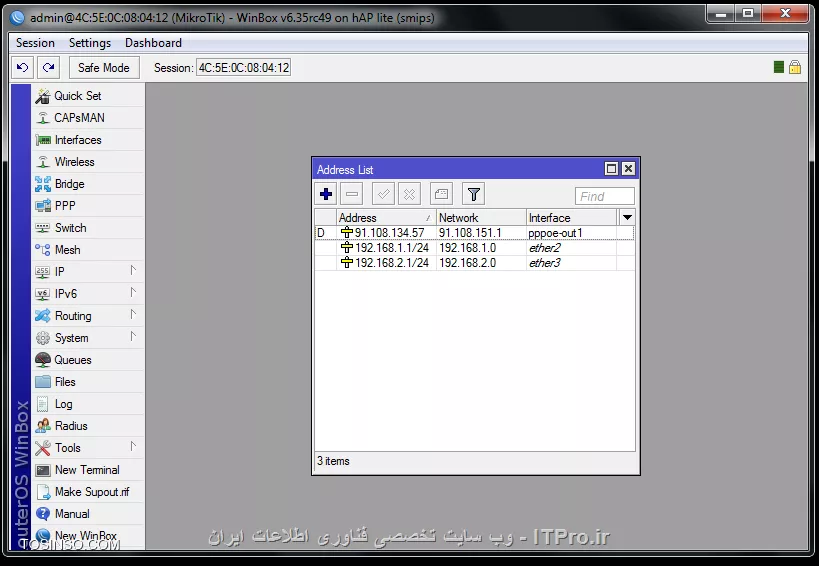Open the Log window
This screenshot has height=566, width=819.
click(x=88, y=404)
